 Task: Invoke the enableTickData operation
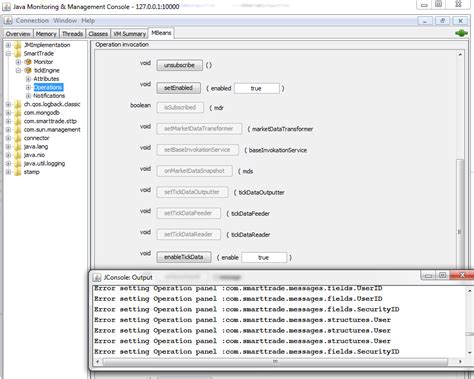pos(184,257)
